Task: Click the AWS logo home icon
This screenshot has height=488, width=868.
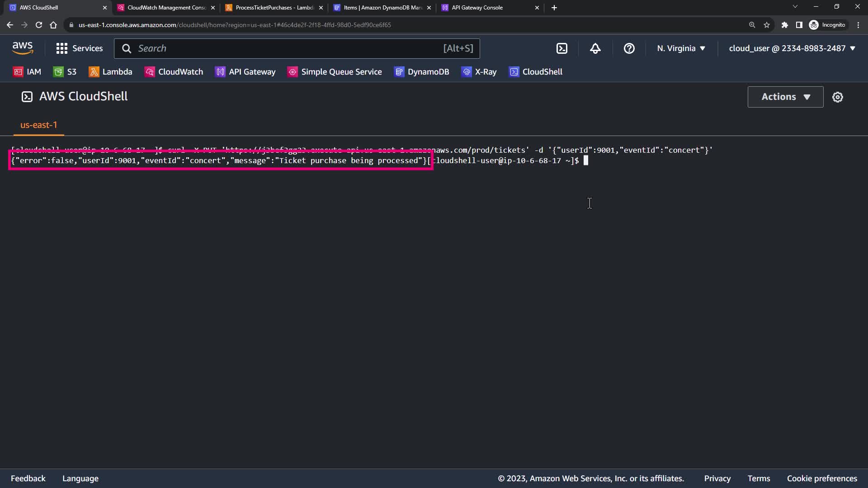Action: (x=23, y=48)
